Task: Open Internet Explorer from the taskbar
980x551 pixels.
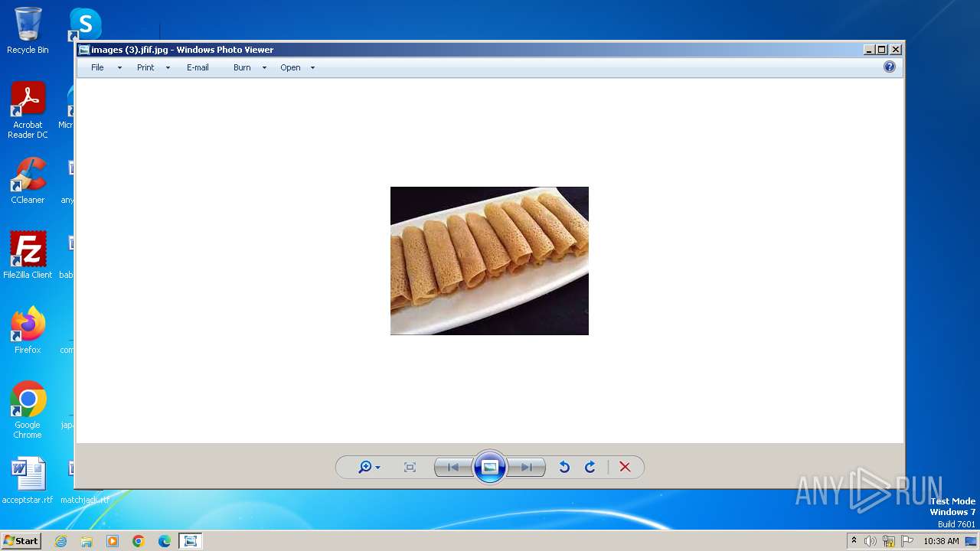Action: (60, 541)
